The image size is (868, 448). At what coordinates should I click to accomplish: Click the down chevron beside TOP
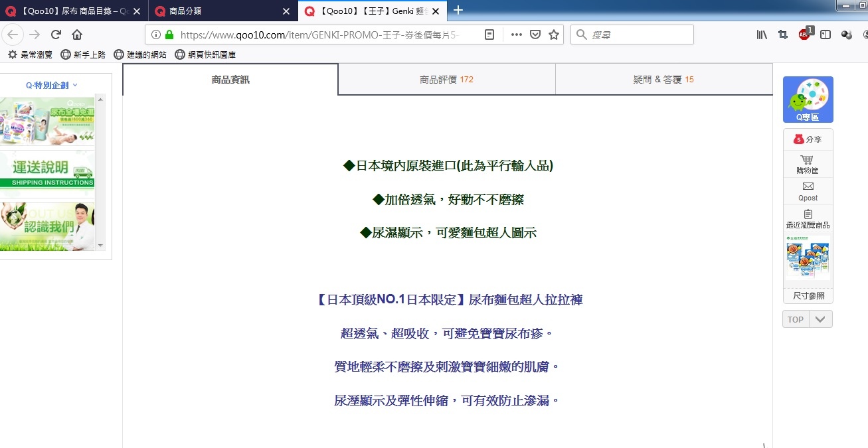[x=820, y=319]
